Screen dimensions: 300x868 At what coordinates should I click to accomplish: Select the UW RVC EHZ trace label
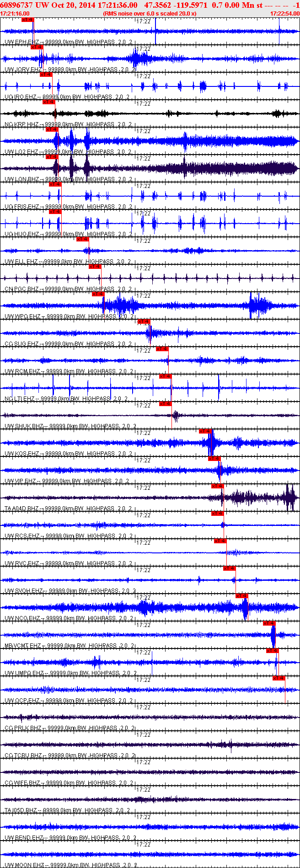click(x=69, y=563)
